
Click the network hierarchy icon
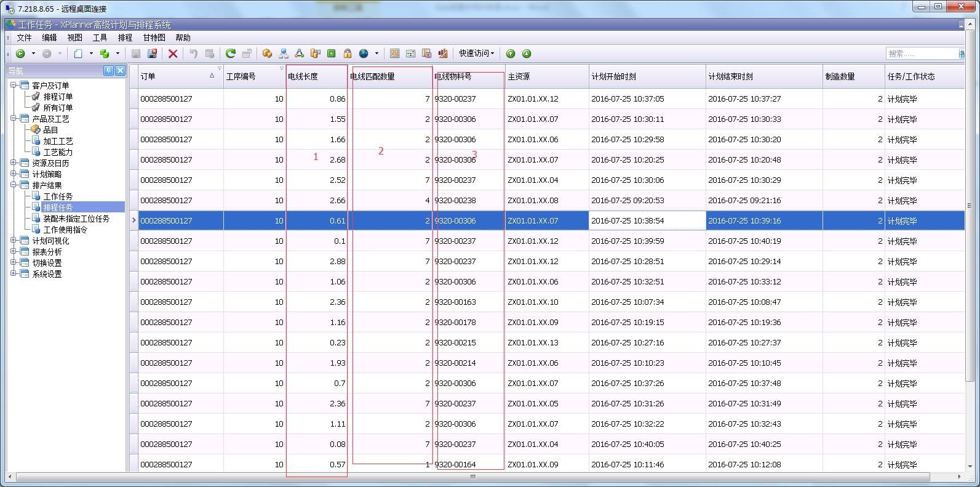pos(283,54)
